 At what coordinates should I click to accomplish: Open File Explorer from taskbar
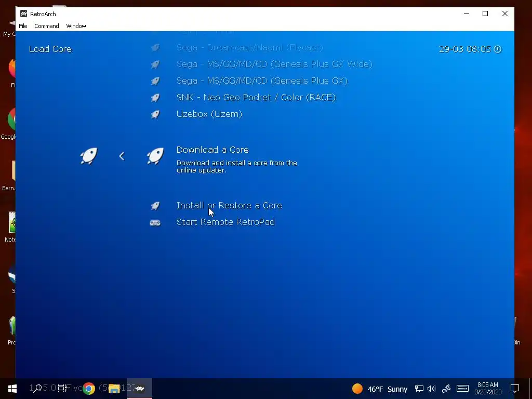(x=114, y=389)
